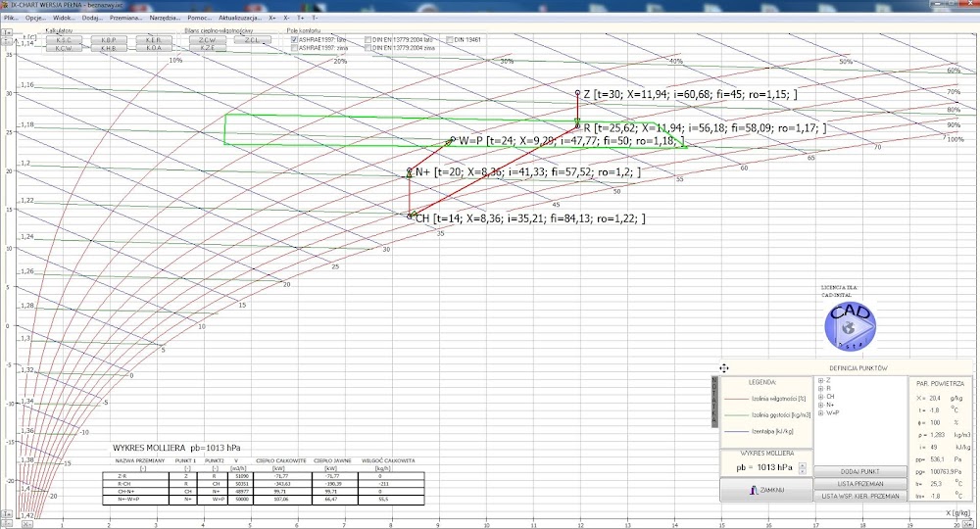Expand point Z in the tree
The width and height of the screenshot is (980, 529).
click(x=820, y=380)
